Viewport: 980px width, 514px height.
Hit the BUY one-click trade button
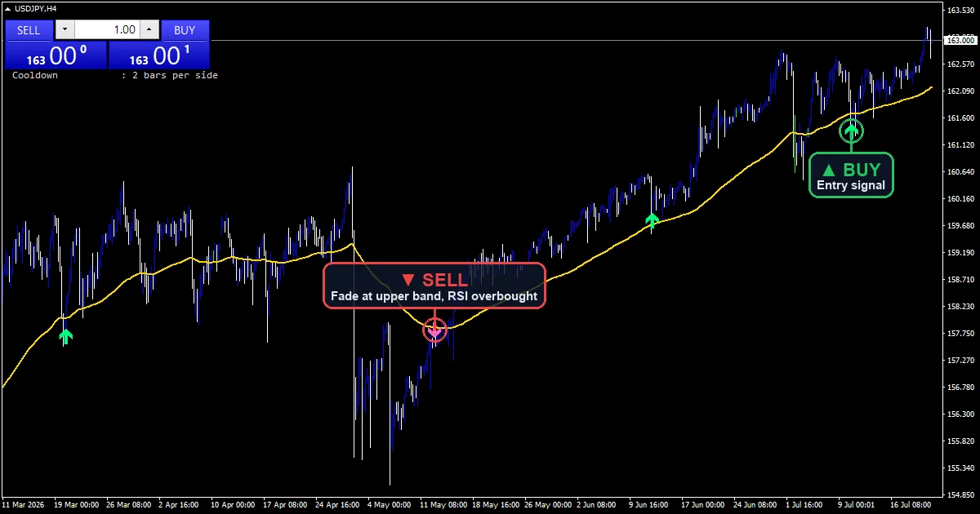185,30
